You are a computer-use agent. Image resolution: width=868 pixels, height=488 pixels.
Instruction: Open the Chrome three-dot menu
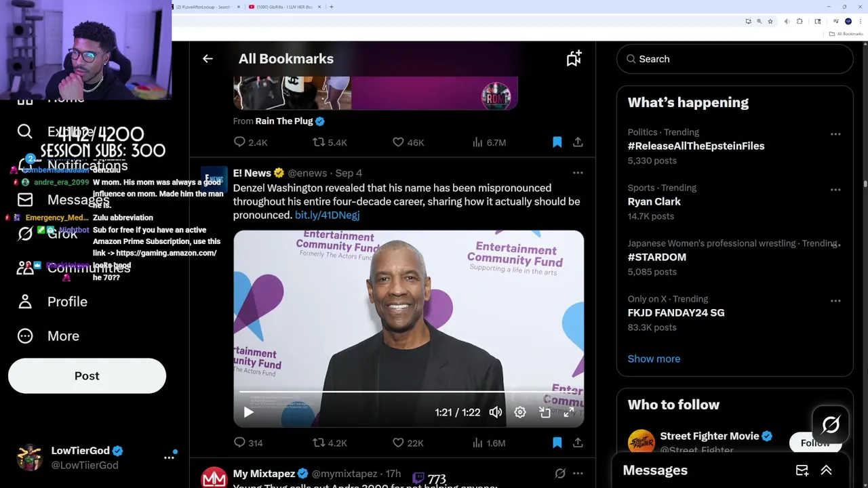[x=859, y=22]
